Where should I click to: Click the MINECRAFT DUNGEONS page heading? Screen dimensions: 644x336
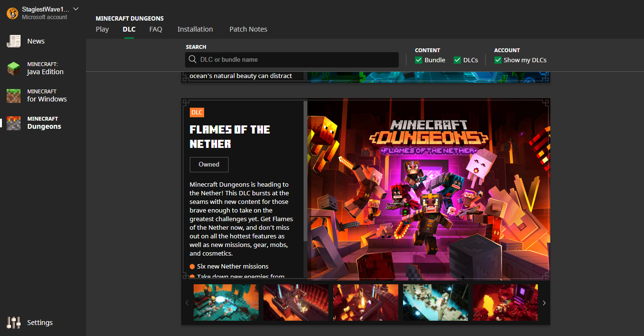(x=130, y=19)
